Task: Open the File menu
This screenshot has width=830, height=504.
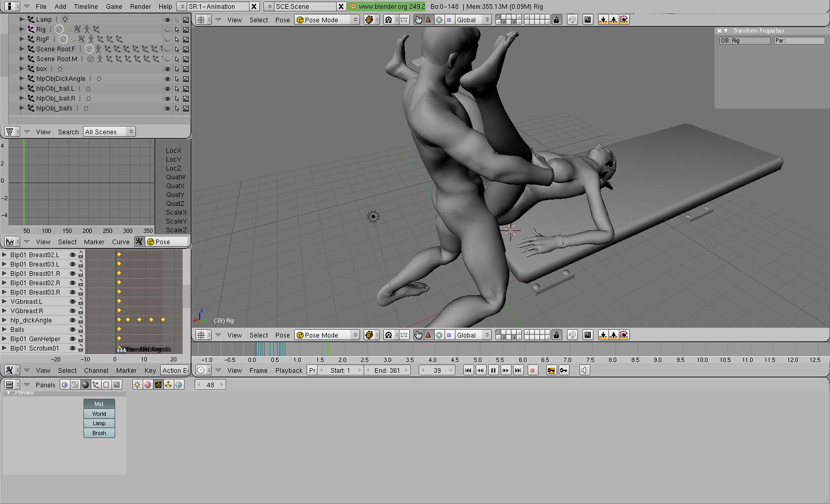Action: click(x=41, y=6)
